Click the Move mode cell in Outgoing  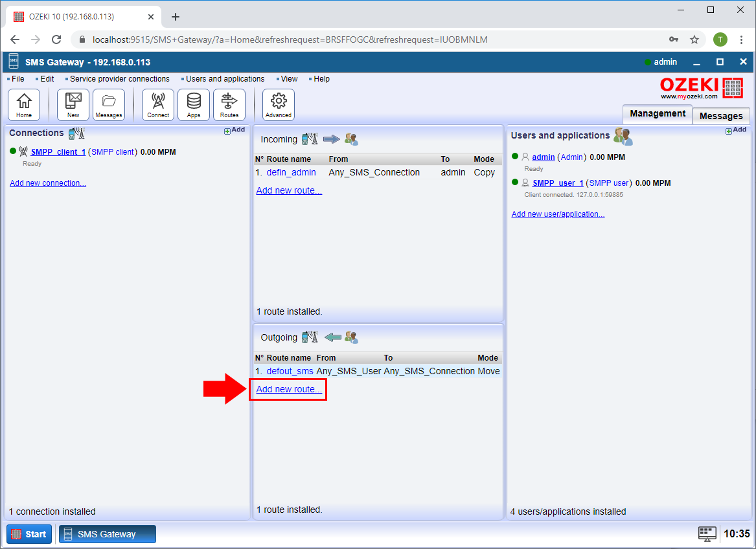coord(488,371)
